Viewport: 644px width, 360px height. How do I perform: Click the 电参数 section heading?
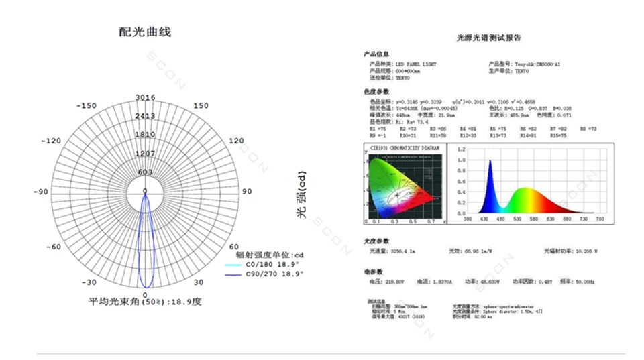click(373, 272)
